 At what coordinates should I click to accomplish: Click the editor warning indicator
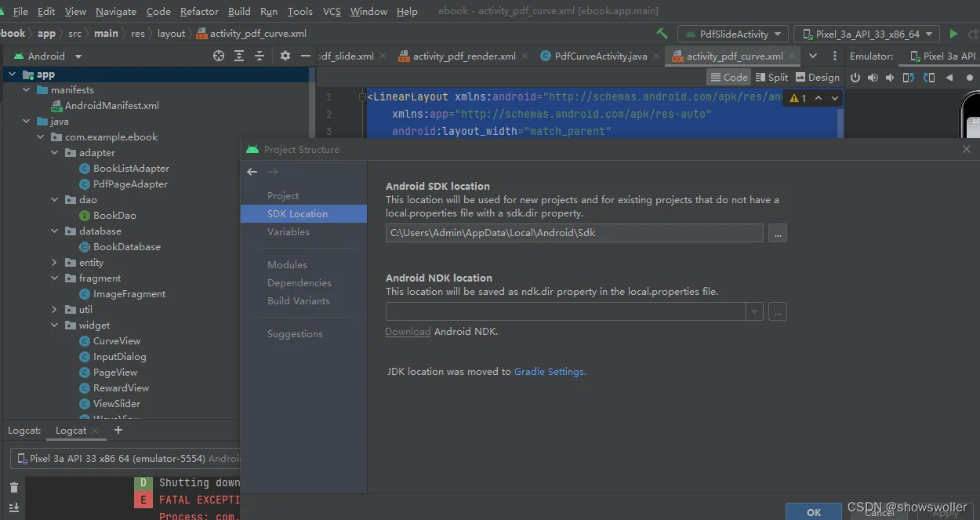tap(798, 98)
